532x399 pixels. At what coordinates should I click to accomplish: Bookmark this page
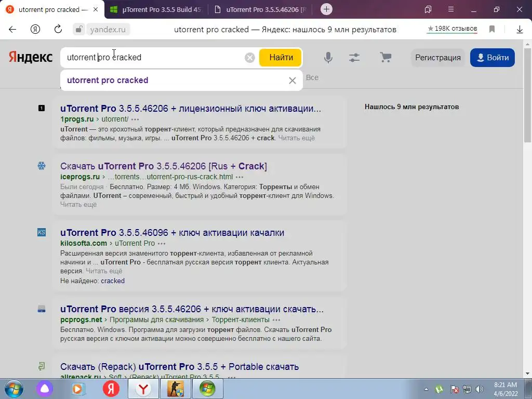tap(492, 29)
